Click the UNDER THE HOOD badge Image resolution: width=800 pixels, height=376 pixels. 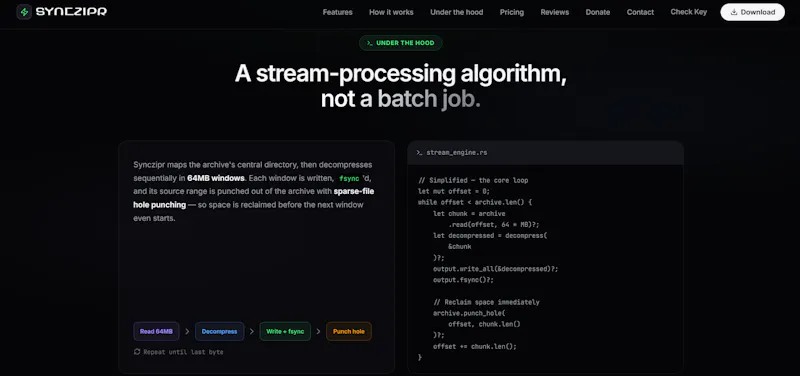(401, 43)
